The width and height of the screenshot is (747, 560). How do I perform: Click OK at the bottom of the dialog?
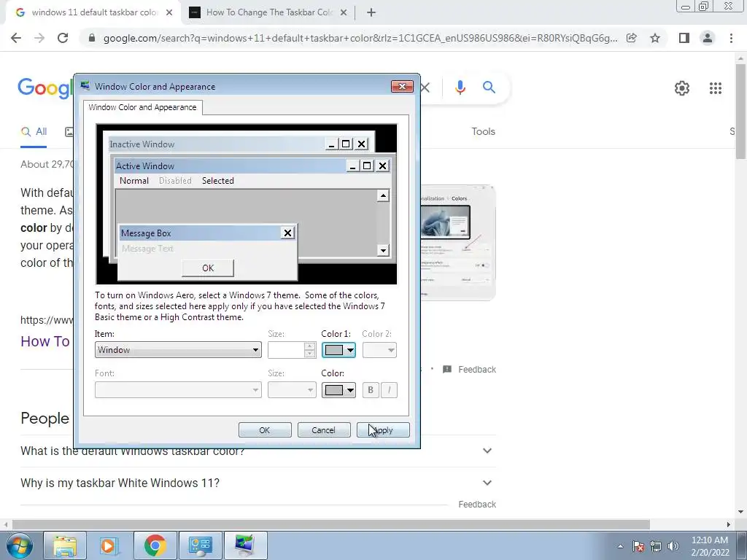click(x=265, y=430)
